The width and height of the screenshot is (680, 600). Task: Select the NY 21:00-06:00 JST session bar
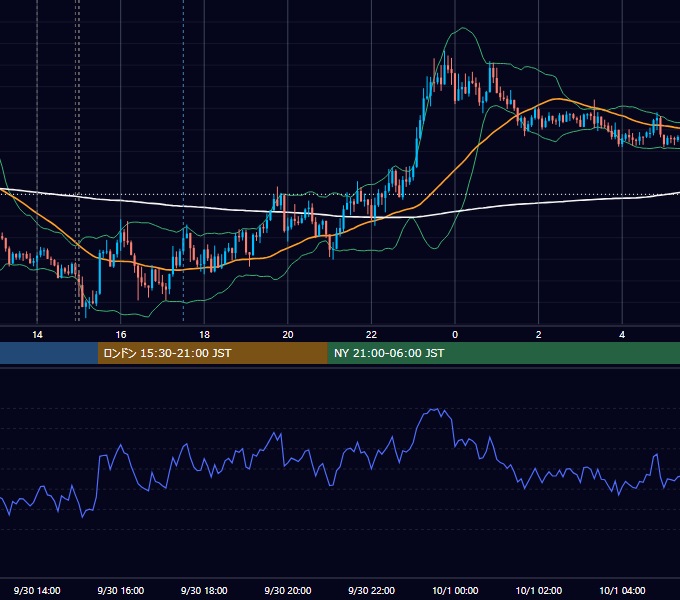[x=503, y=353]
